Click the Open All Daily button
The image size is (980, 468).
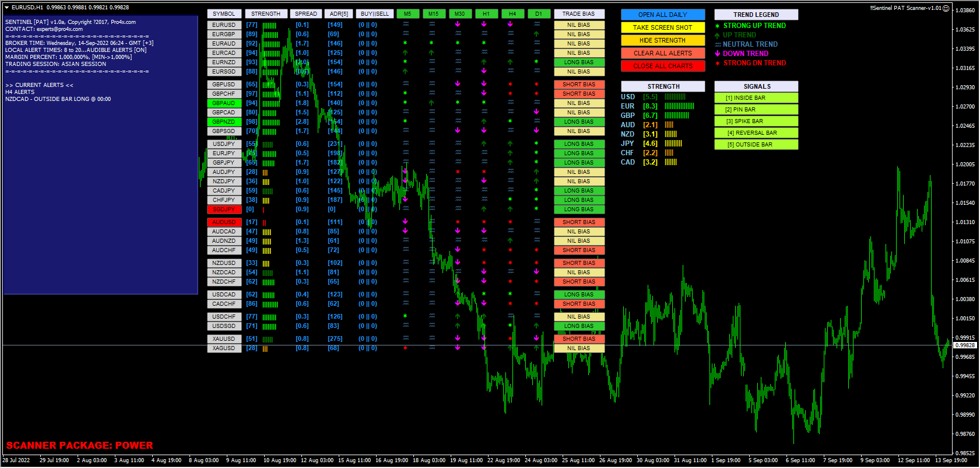click(662, 15)
